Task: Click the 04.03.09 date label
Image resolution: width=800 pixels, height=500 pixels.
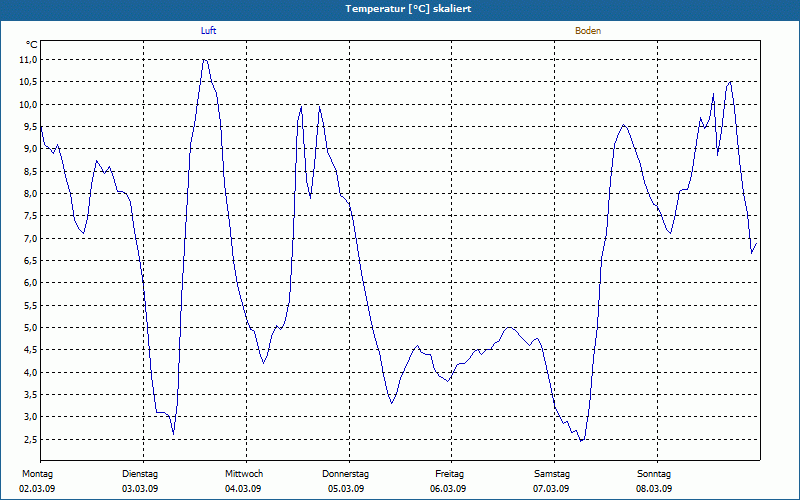Action: point(243,489)
